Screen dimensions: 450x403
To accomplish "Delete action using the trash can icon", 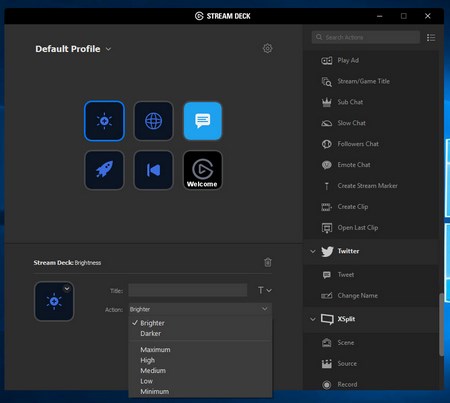I will [268, 262].
